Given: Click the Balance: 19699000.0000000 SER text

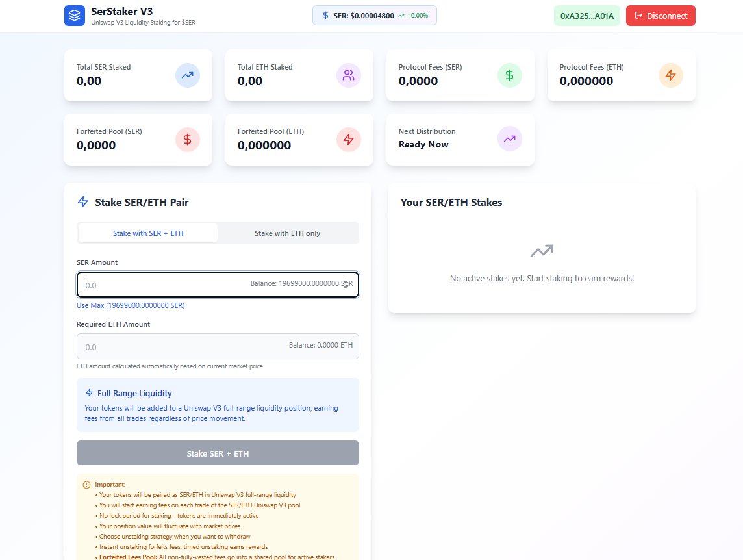Looking at the screenshot, I should click(x=301, y=283).
